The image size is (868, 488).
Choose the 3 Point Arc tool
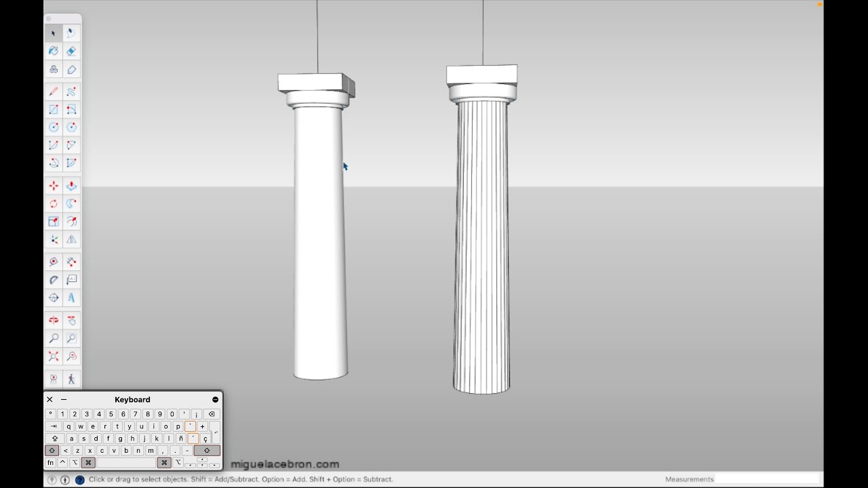54,163
